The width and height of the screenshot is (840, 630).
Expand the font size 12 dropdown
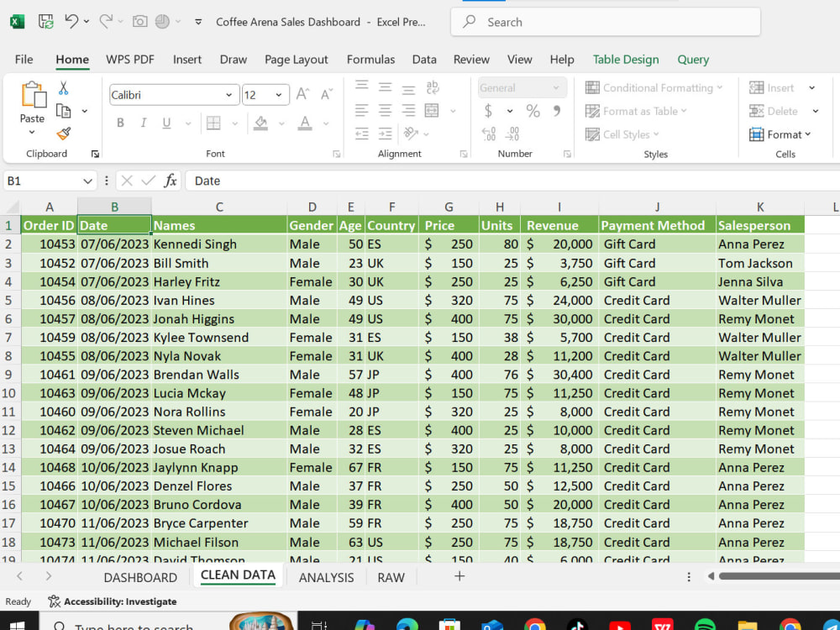pyautogui.click(x=279, y=95)
